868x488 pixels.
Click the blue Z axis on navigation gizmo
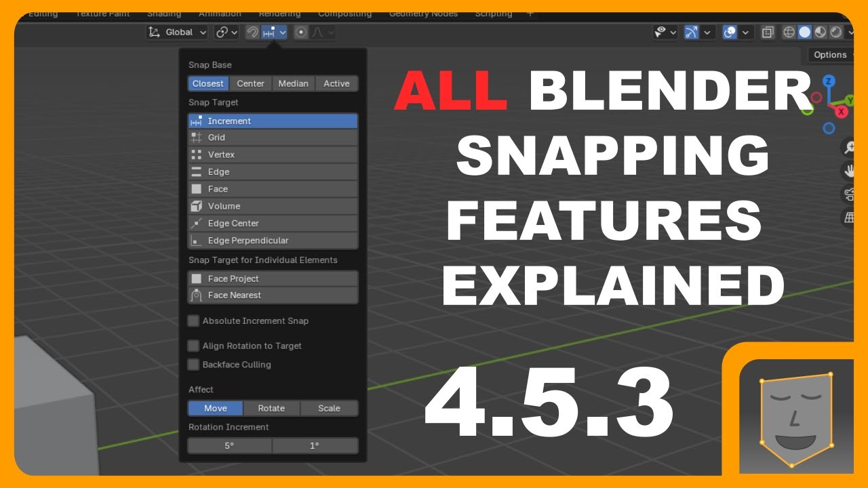[x=829, y=81]
